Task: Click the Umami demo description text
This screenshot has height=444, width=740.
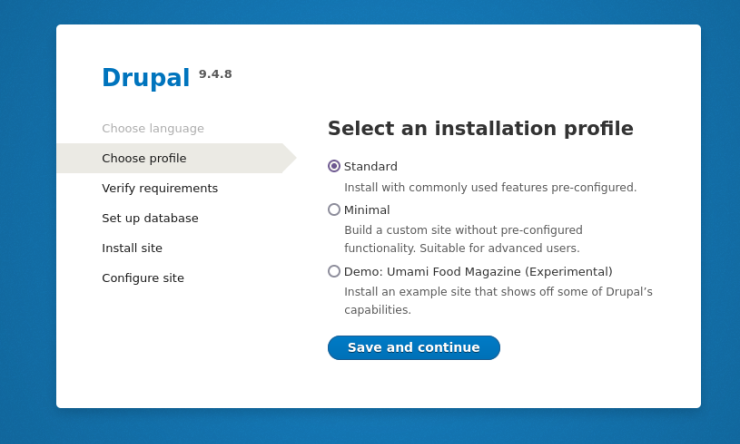Action: pos(498,300)
